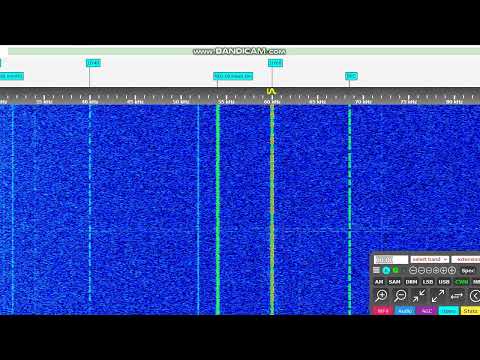Click the zoom-to-band horizontal arrows icon
The width and height of the screenshot is (480, 360).
pos(457,296)
